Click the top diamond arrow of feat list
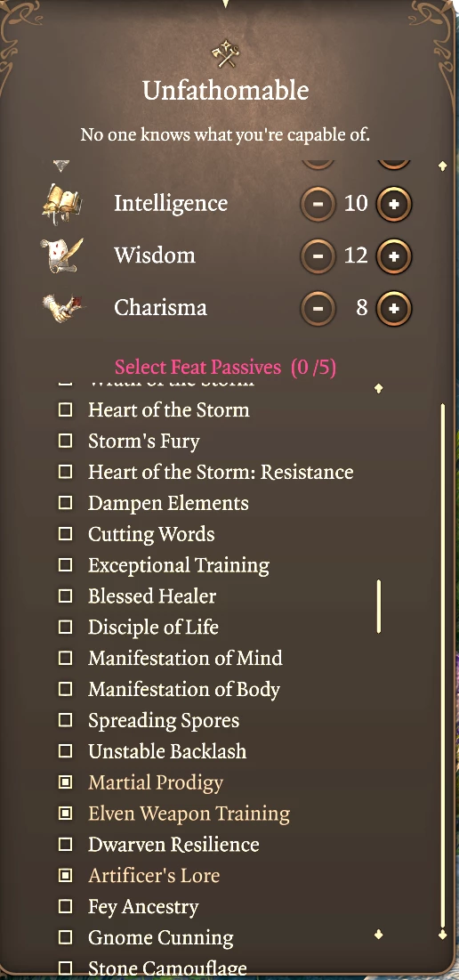The image size is (459, 980). click(x=378, y=388)
